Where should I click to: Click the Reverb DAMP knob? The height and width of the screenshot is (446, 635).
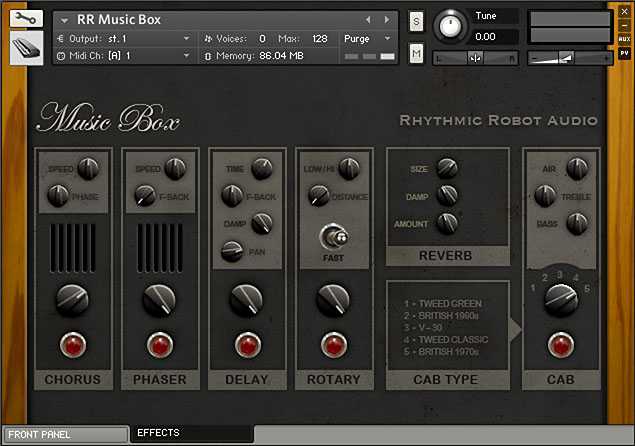pyautogui.click(x=447, y=196)
